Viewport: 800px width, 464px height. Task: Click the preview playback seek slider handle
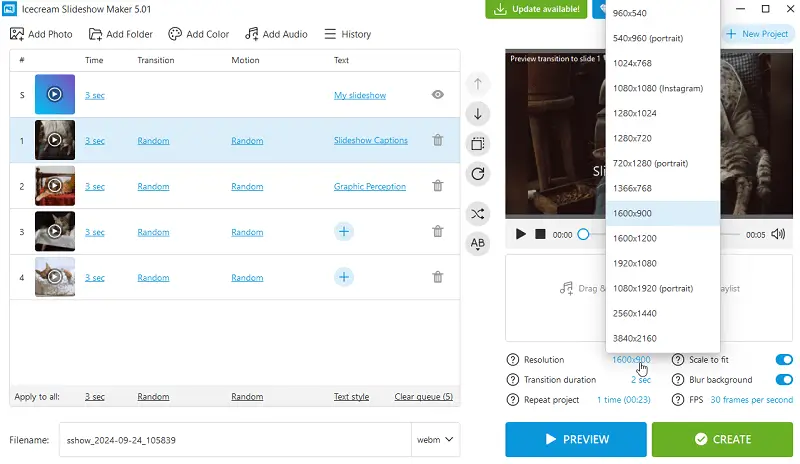point(584,234)
